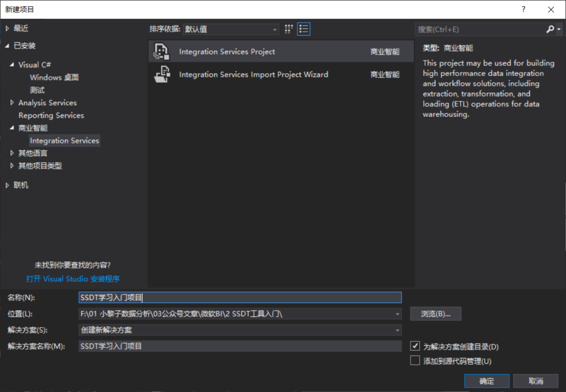
Task: Open the 打开 Visual Studio 安装程序 link
Action: coord(73,279)
